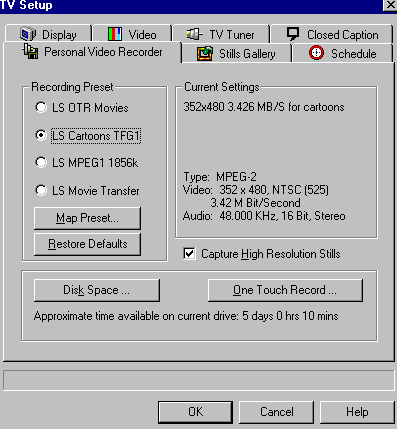Open Help for TV Setup
This screenshot has width=397, height=429.
[x=357, y=412]
